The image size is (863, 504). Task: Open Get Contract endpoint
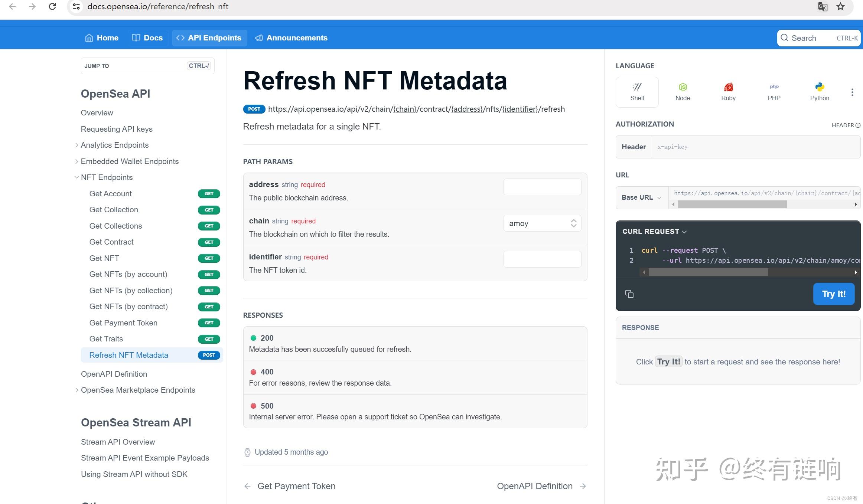coord(111,242)
